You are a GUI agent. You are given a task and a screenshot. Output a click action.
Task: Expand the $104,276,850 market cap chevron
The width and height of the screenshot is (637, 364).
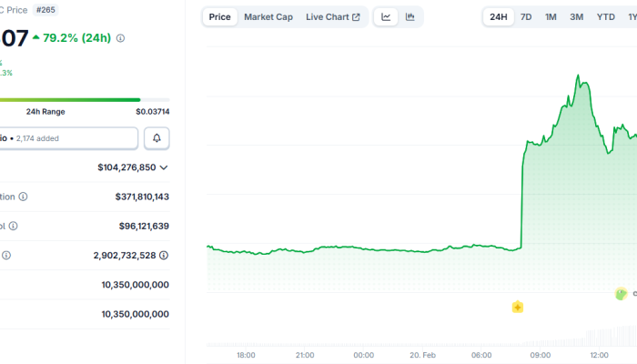[164, 167]
